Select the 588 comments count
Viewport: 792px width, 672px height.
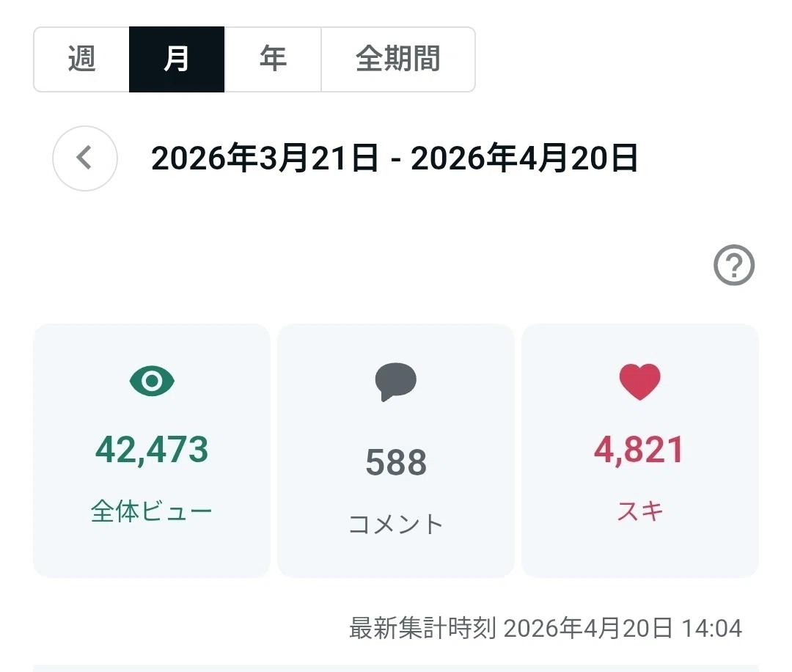point(396,461)
